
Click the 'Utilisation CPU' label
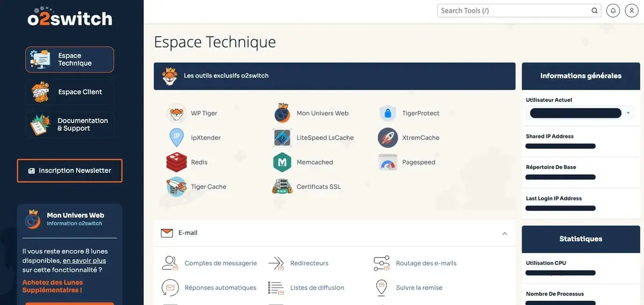tap(546, 263)
